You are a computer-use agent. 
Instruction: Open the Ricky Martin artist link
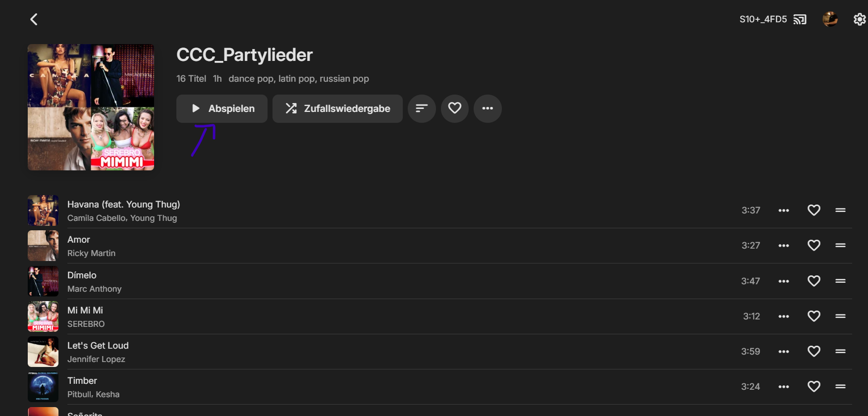pyautogui.click(x=91, y=253)
